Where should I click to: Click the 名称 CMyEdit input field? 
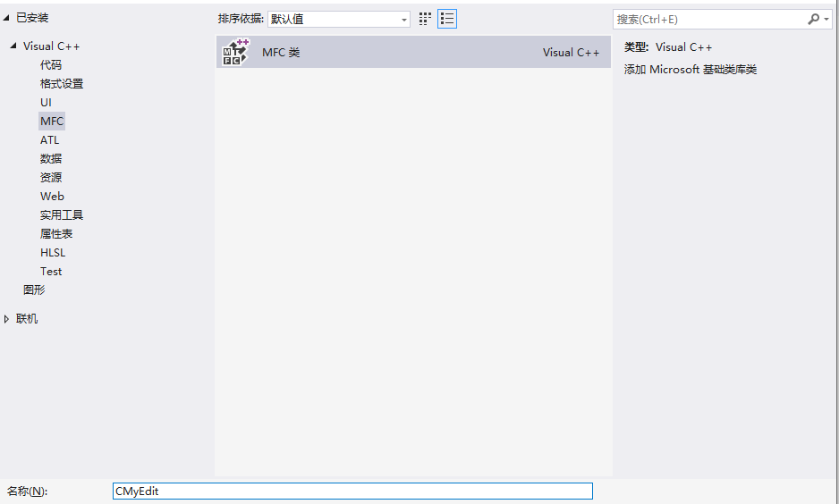[x=352, y=491]
